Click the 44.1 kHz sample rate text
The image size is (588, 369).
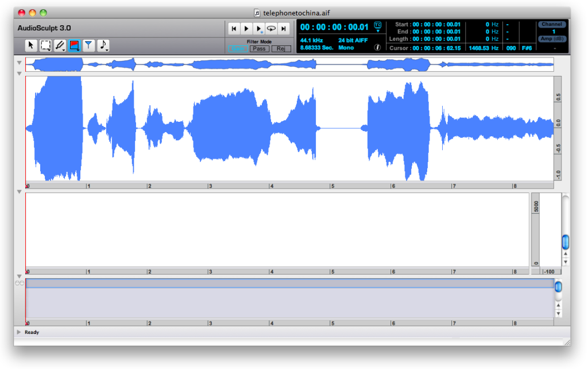click(312, 40)
